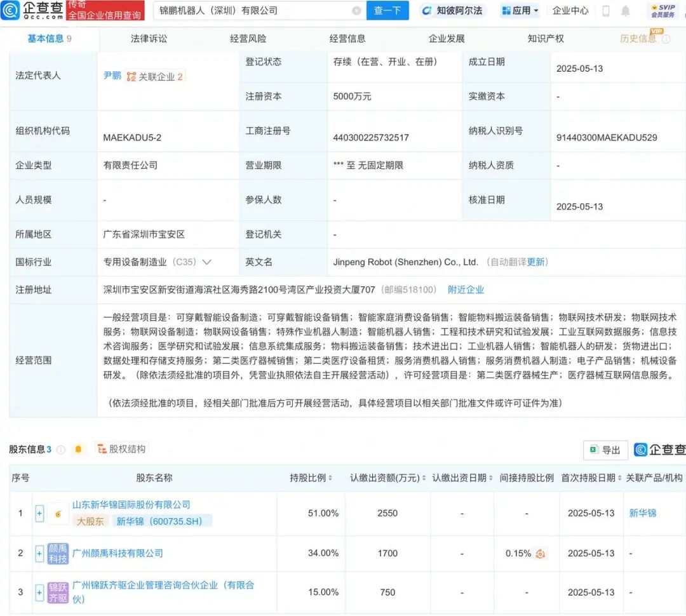Open 广州锦跃齐驱企业管理咨询合伙企业 link
This screenshot has height=616, width=686.
(163, 592)
